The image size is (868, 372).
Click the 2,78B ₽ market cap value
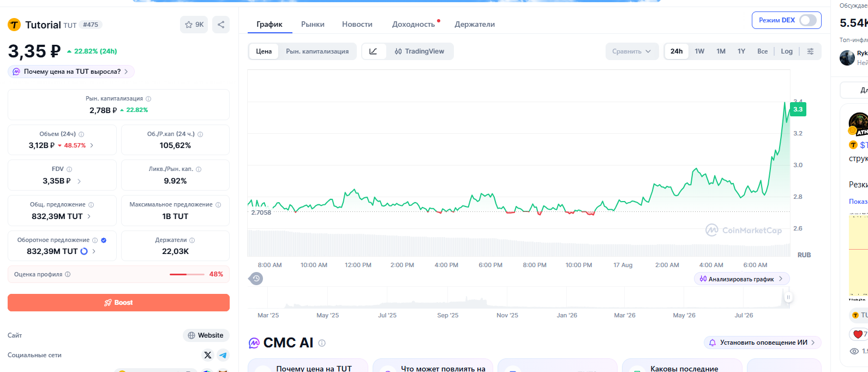click(x=103, y=110)
